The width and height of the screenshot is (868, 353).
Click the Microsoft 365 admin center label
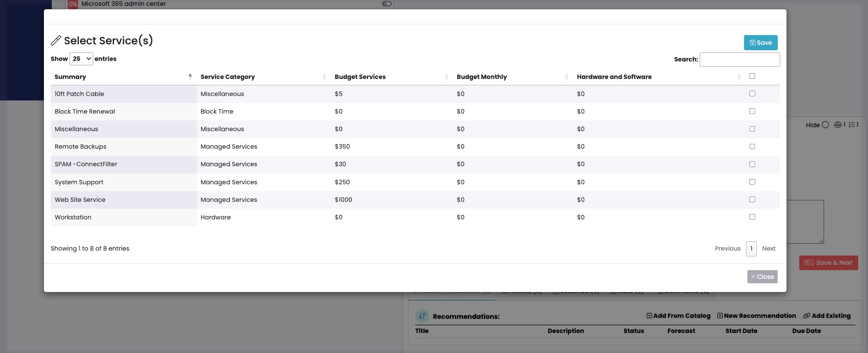click(x=123, y=3)
